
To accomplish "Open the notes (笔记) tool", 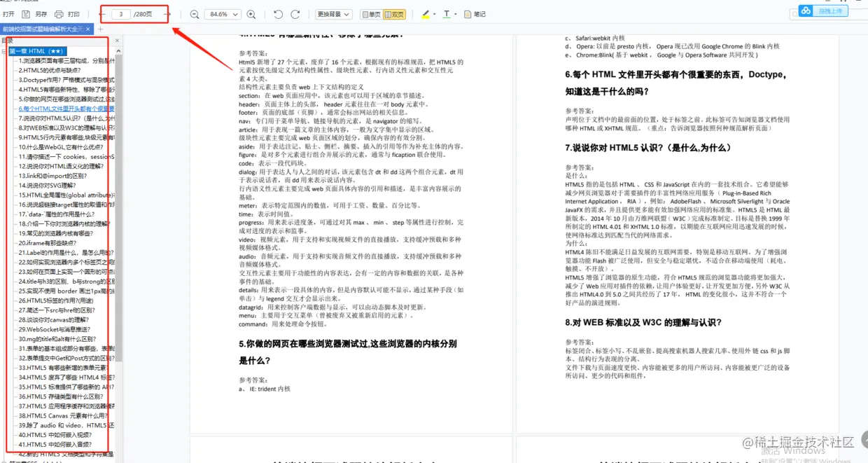I will point(475,14).
